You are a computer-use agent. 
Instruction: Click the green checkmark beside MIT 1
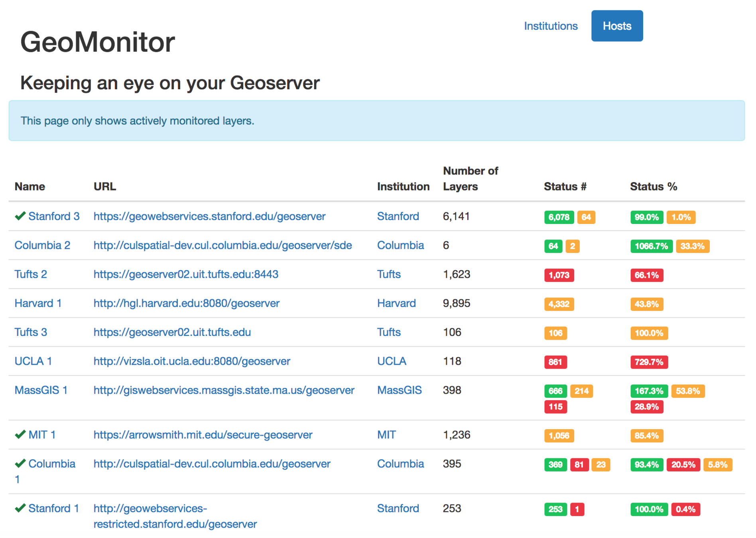[x=20, y=435]
